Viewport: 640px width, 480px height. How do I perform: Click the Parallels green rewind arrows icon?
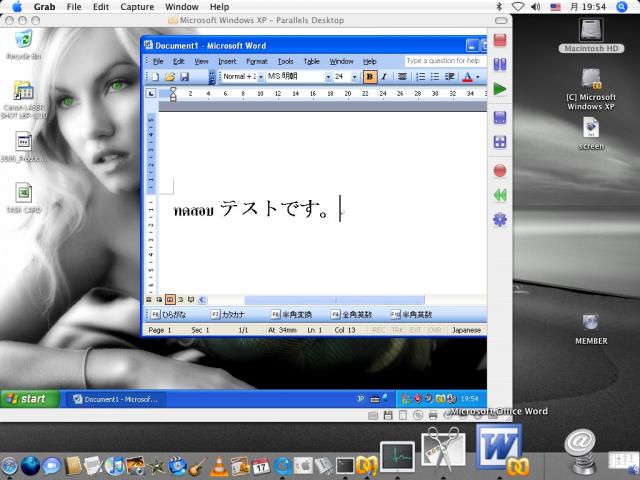[x=500, y=195]
